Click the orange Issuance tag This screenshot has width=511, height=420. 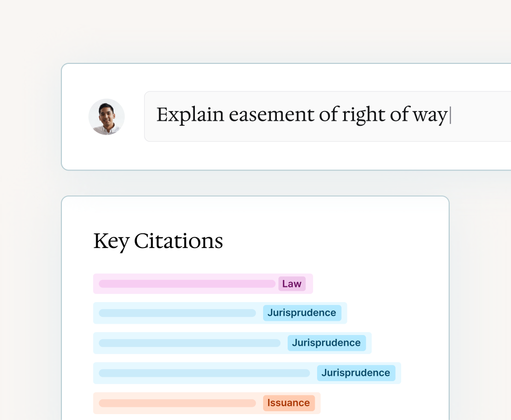click(289, 403)
